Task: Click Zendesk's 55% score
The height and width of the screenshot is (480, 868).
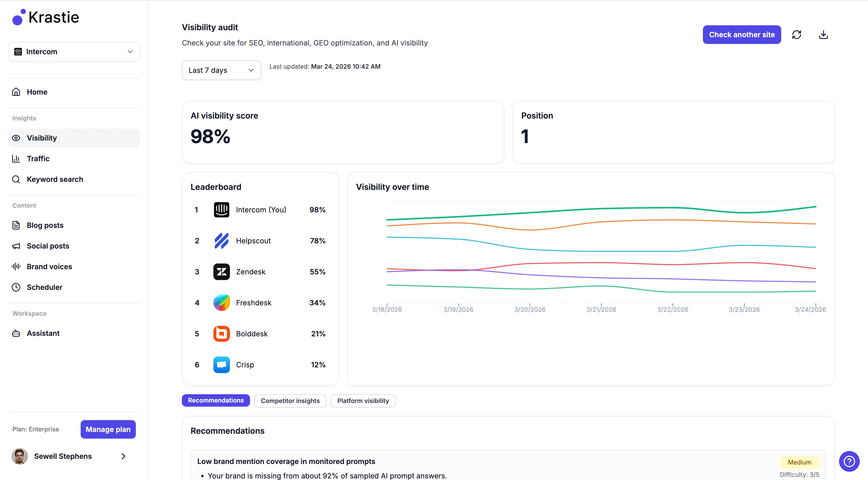Action: (x=318, y=272)
